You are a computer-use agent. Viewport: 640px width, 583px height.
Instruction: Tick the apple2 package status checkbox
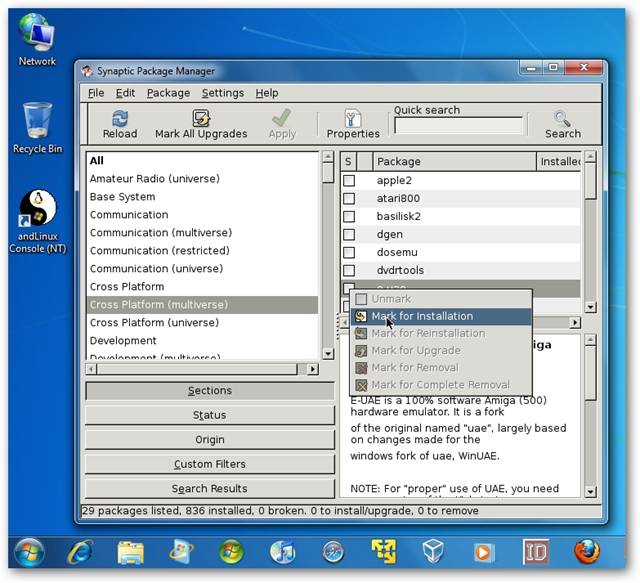click(349, 180)
